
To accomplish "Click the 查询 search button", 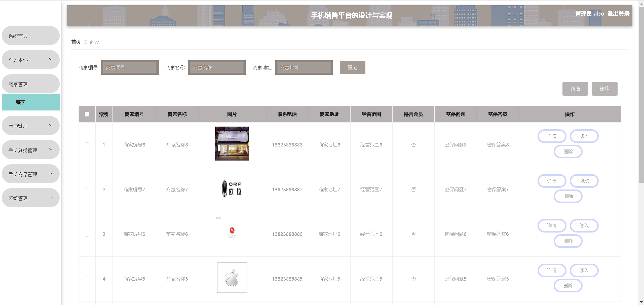I will tap(352, 67).
